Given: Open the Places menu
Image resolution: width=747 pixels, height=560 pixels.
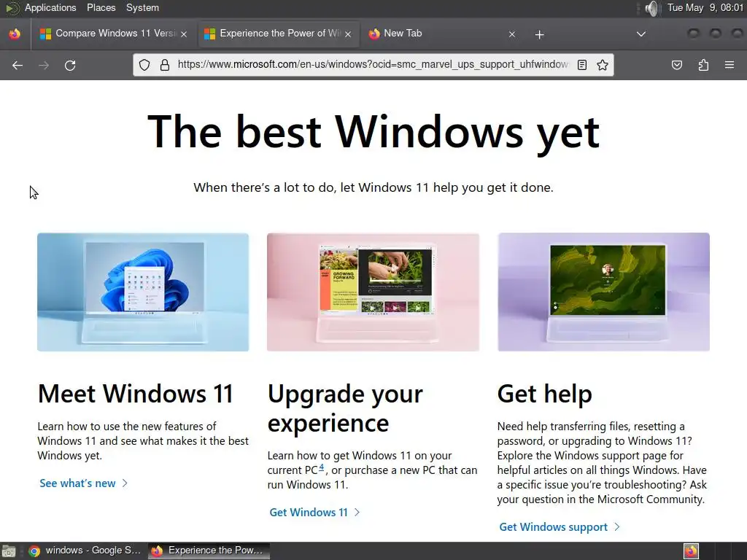Looking at the screenshot, I should [101, 7].
